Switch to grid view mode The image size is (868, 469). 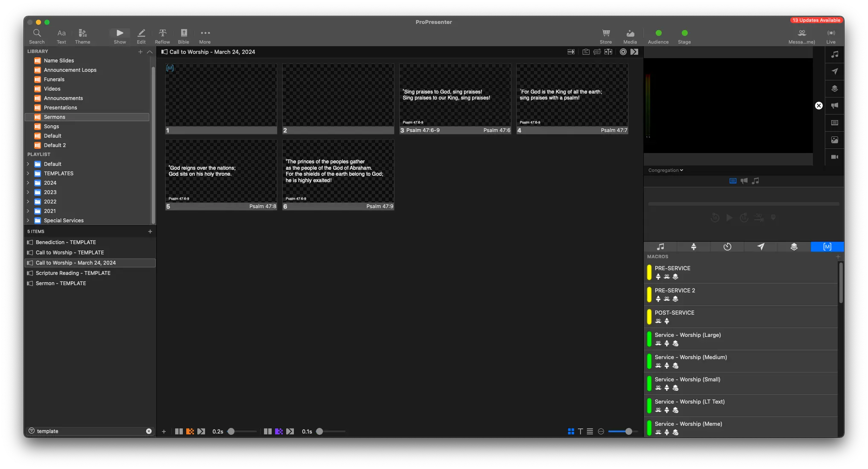tap(571, 431)
